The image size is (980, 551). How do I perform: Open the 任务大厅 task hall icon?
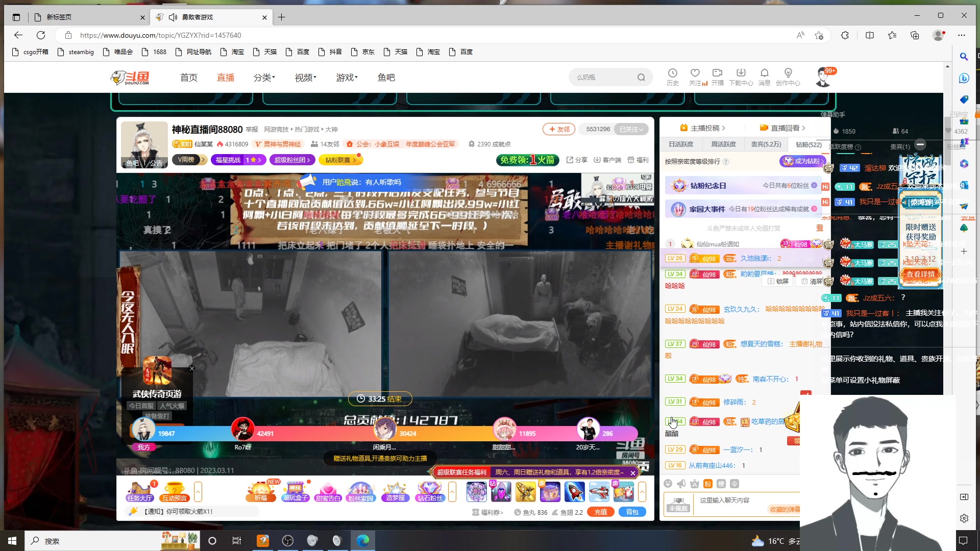point(140,492)
